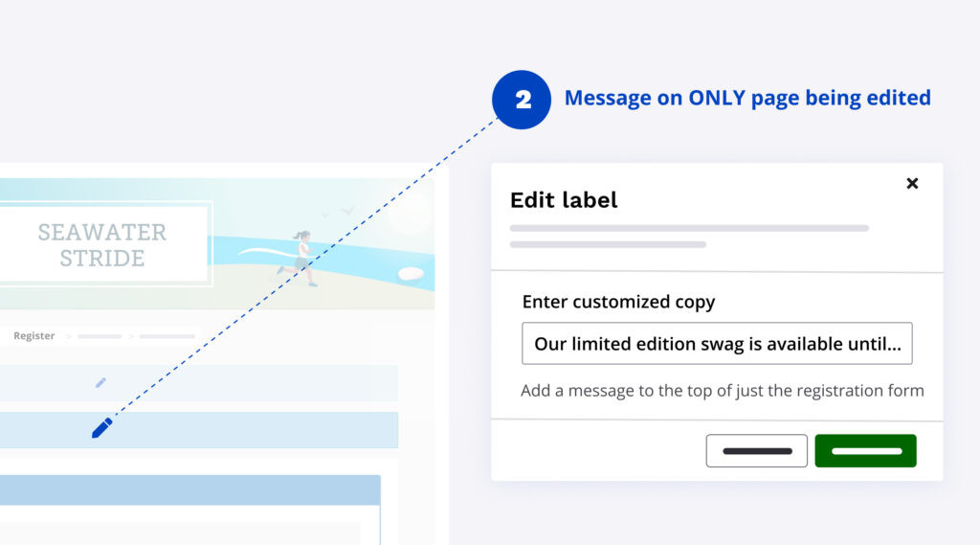
Task: Click the white oval on the beach
Action: pyautogui.click(x=411, y=274)
